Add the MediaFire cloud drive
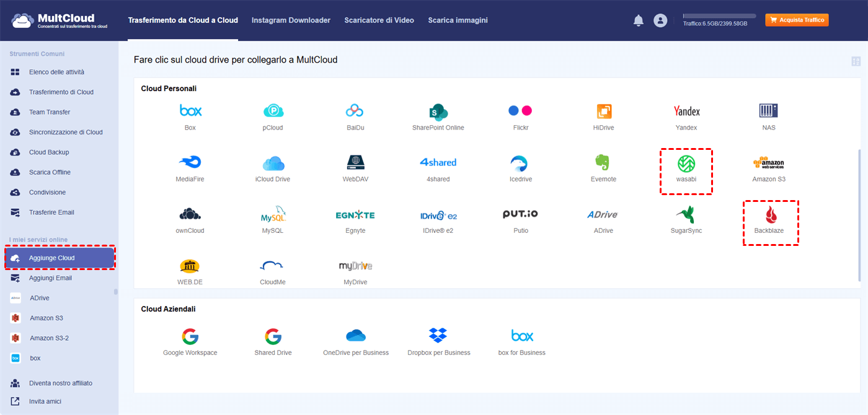Image resolution: width=868 pixels, height=415 pixels. coord(190,163)
